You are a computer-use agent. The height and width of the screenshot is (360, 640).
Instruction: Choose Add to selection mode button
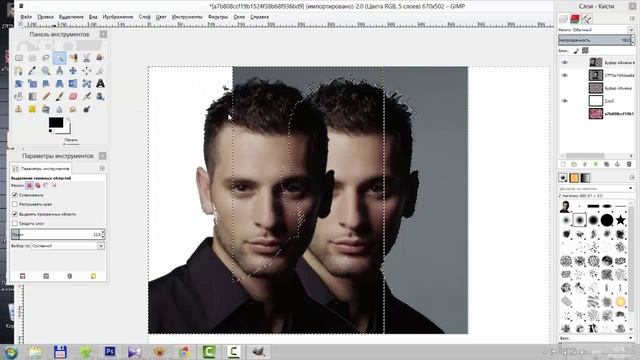38,186
